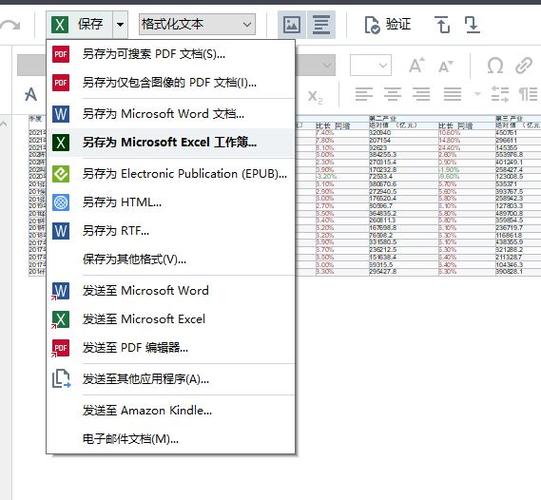The height and width of the screenshot is (500, 541).
Task: Click the redo arrow icon
Action: tap(10, 25)
